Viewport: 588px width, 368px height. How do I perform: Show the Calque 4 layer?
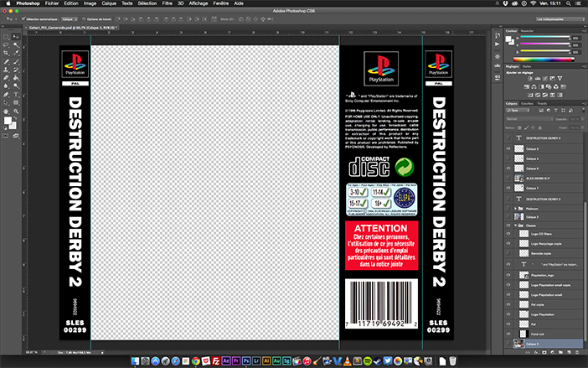point(508,158)
